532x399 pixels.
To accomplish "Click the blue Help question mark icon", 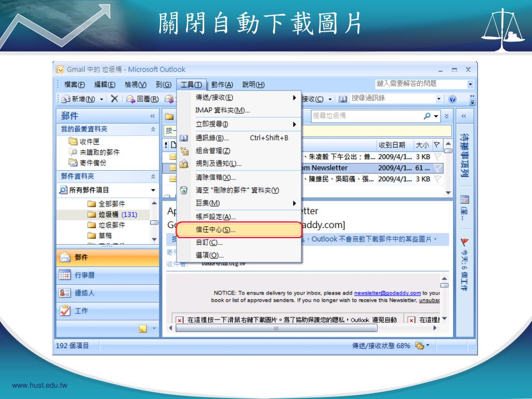I will 452,99.
